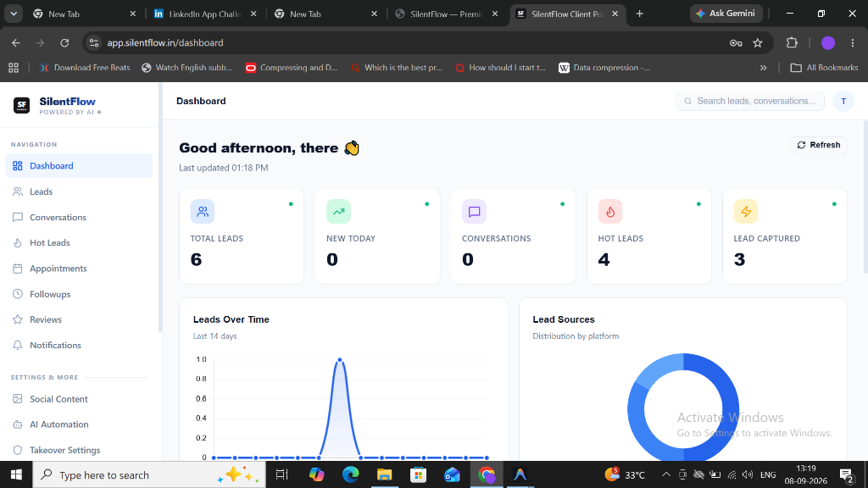Expand the tab search dropdown arrow
868x488 pixels.
[x=14, y=14]
